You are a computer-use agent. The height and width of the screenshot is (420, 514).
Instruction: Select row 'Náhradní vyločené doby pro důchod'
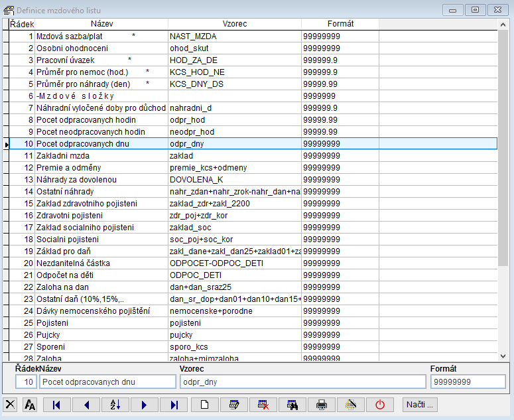coord(253,108)
